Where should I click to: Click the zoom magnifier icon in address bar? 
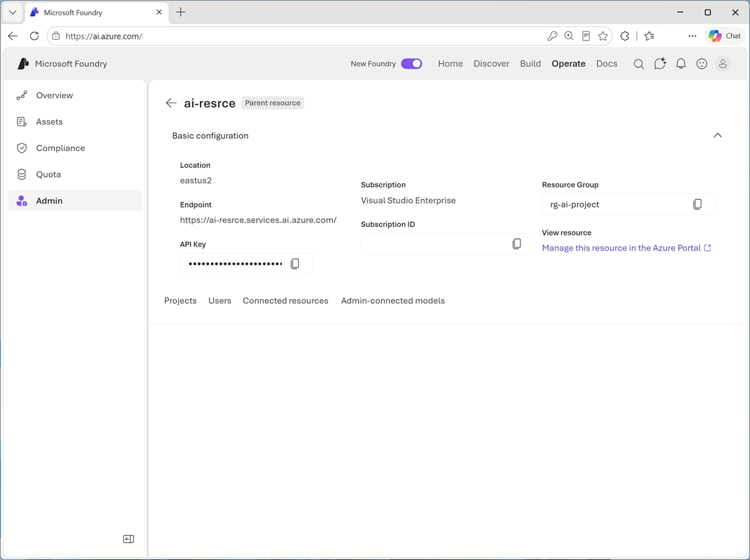pos(569,36)
